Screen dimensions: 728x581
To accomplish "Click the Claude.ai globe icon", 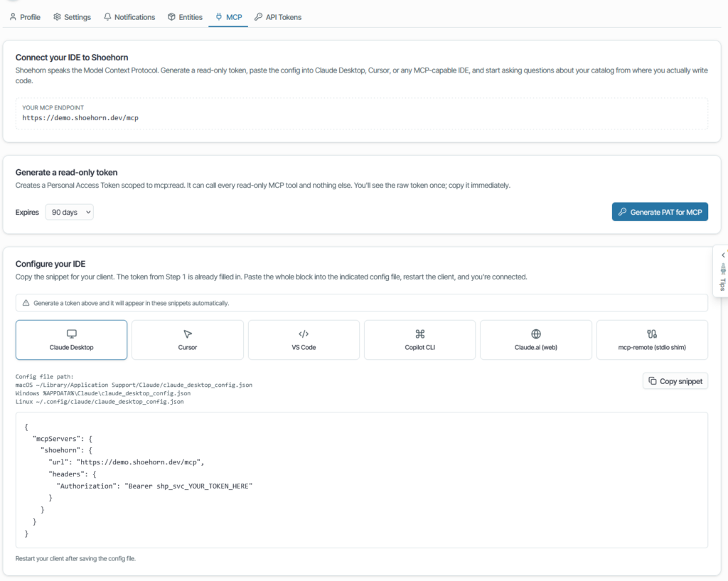I will coord(536,334).
